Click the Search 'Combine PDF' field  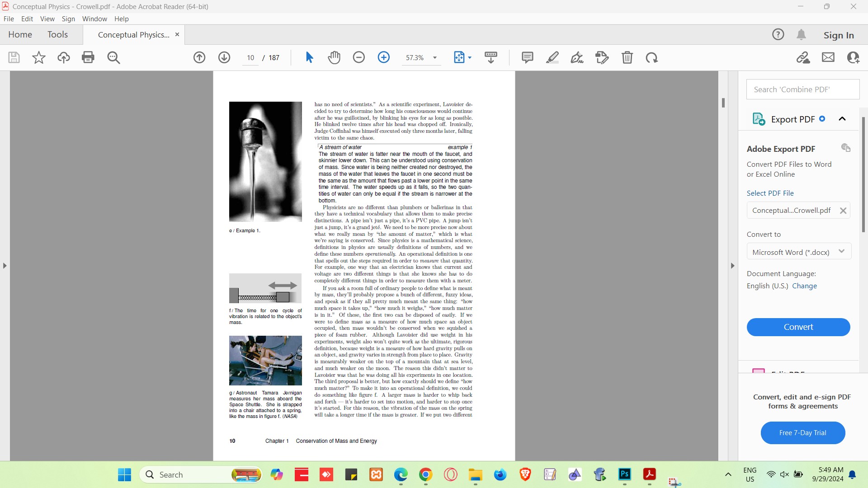pyautogui.click(x=802, y=89)
